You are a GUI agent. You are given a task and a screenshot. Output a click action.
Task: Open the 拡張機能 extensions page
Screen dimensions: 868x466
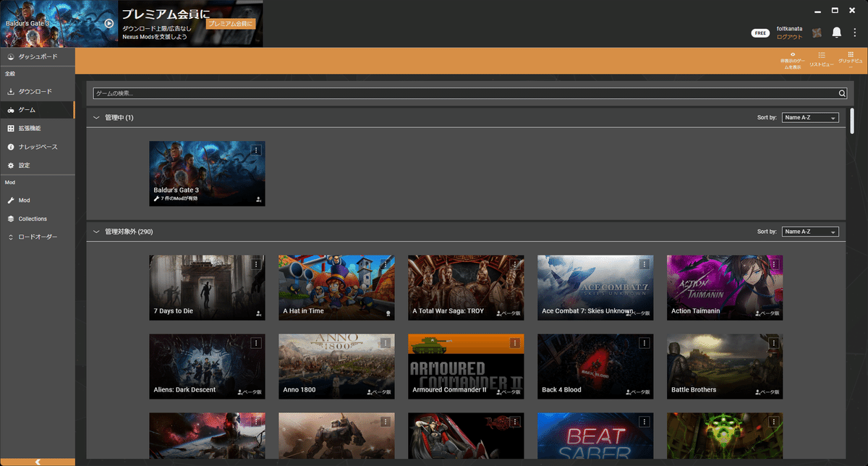click(37, 128)
